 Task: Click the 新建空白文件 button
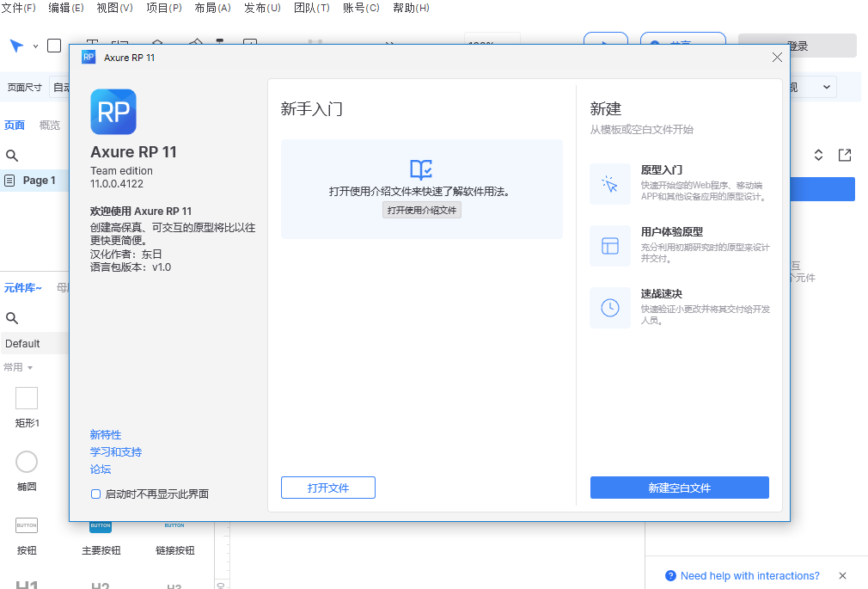(679, 488)
